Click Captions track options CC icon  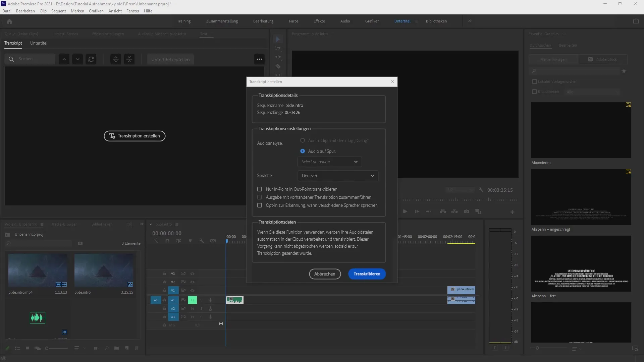click(x=213, y=241)
